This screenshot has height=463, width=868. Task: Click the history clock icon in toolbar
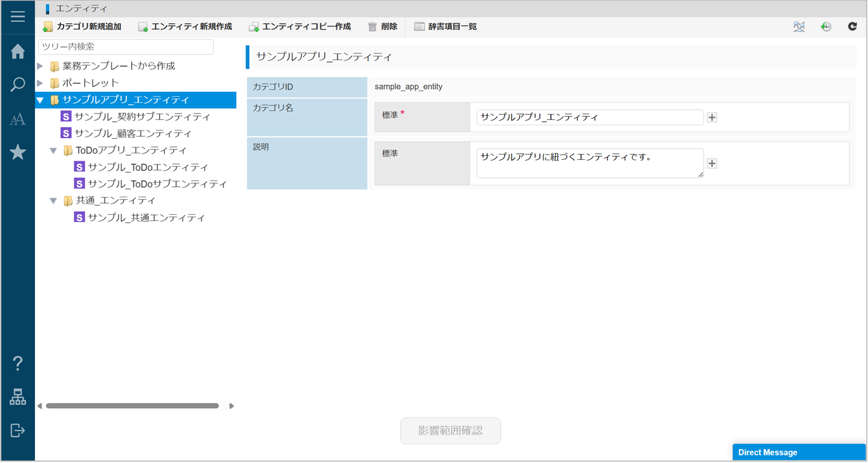[x=825, y=26]
